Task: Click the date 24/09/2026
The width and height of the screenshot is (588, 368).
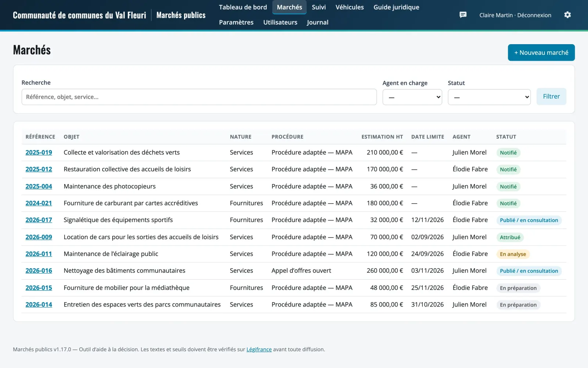Action: (x=427, y=254)
